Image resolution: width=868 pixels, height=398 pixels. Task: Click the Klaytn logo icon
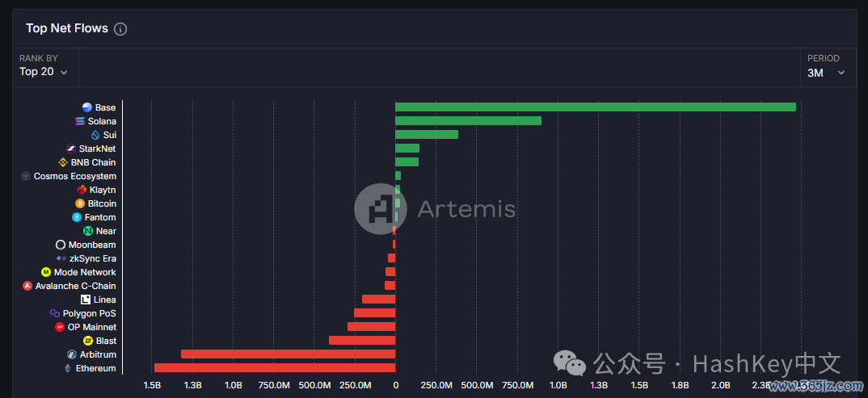click(82, 190)
